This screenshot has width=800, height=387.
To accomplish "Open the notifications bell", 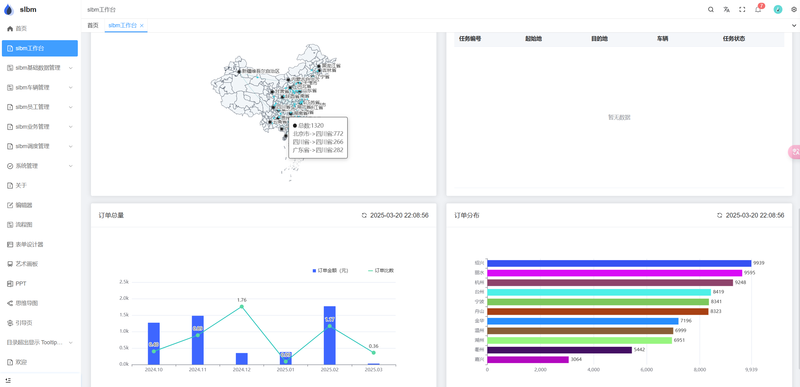I will (758, 9).
